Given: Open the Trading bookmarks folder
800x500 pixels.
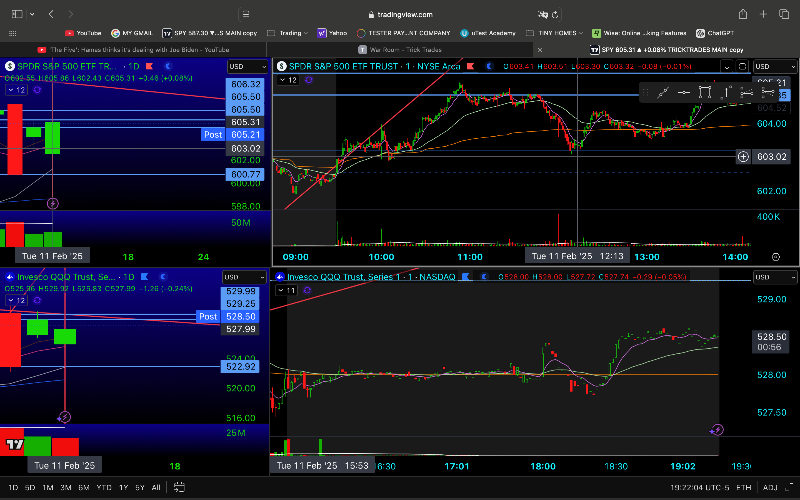Looking at the screenshot, I should click(288, 33).
